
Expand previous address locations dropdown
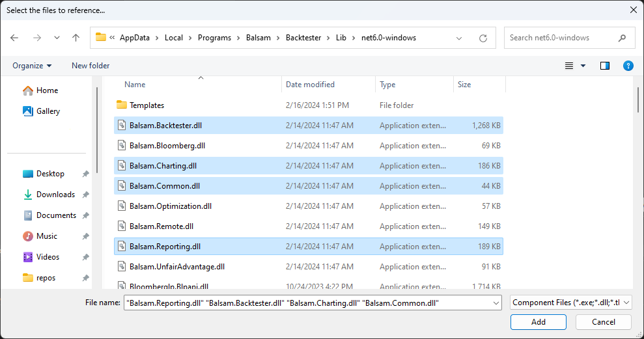tap(459, 38)
